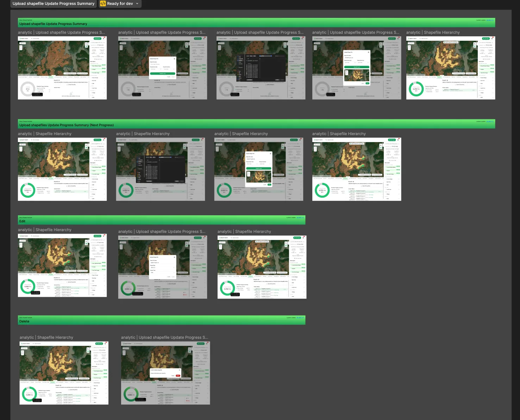
Task: Click 'analytic | Upload shapefile...' label in Edit section
Action: click(162, 231)
